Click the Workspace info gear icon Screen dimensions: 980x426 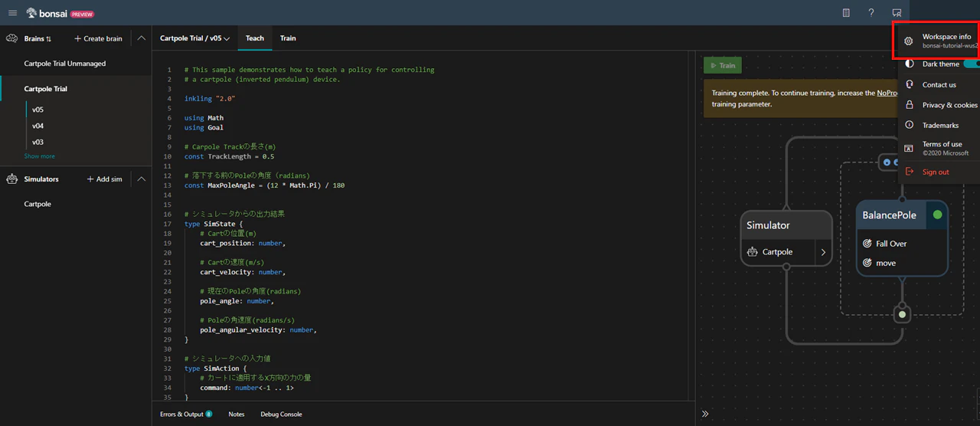(x=909, y=41)
